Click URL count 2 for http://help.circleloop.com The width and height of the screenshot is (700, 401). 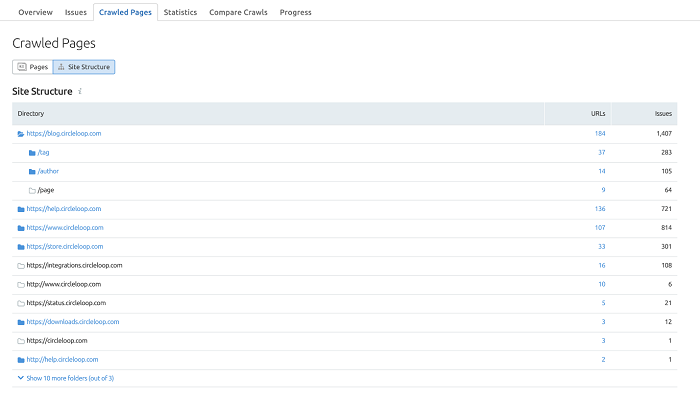pyautogui.click(x=603, y=359)
